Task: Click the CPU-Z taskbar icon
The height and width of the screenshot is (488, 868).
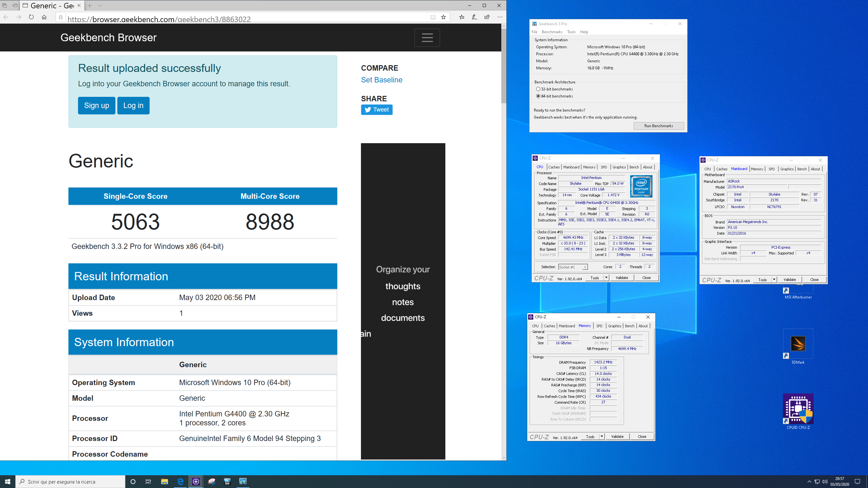Action: click(x=196, y=482)
